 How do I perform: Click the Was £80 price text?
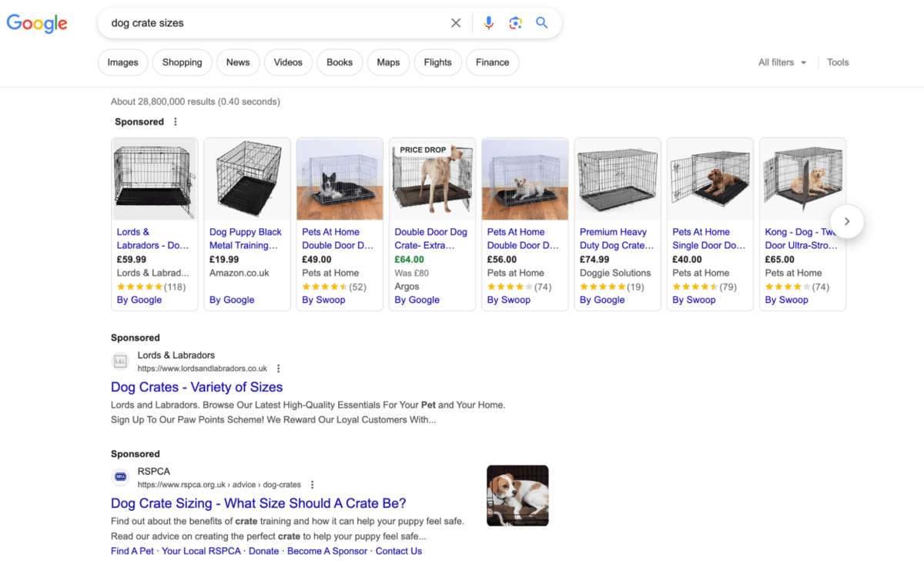pyautogui.click(x=412, y=273)
